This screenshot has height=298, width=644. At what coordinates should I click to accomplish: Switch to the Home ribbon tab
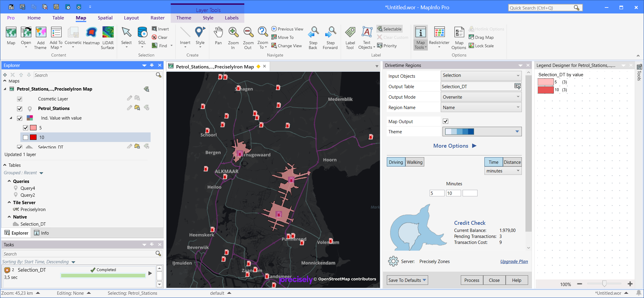(x=34, y=18)
